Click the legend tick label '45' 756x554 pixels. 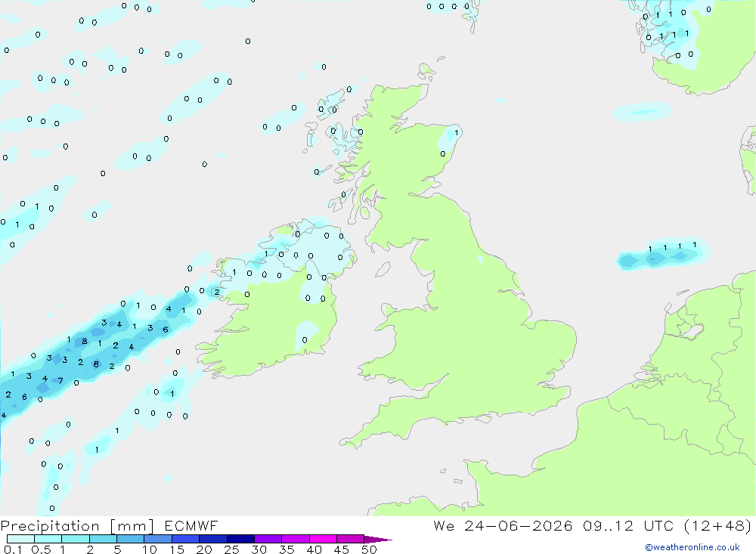pyautogui.click(x=342, y=549)
